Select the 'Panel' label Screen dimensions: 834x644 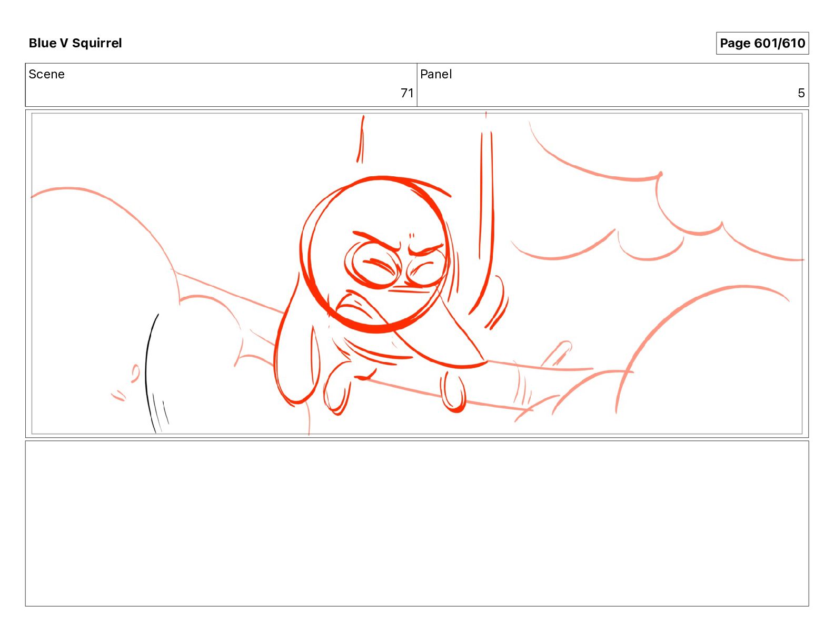[x=436, y=74]
